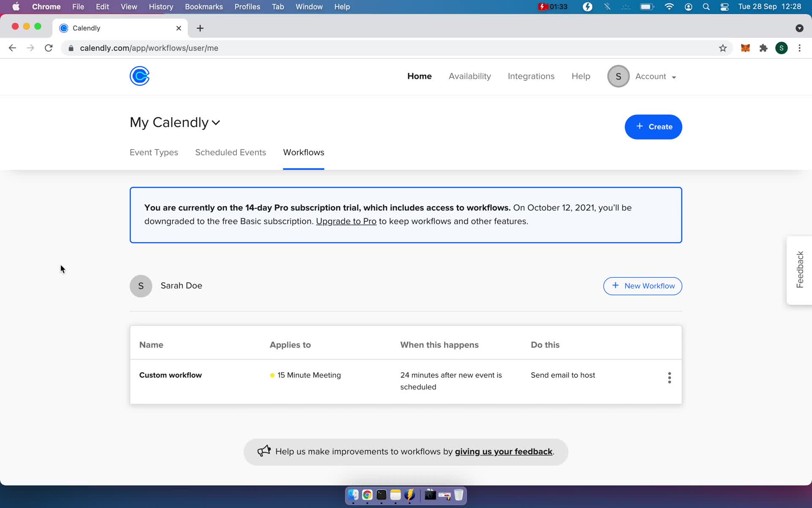Close the Calendly browser tab
Image resolution: width=812 pixels, height=508 pixels.
(178, 28)
